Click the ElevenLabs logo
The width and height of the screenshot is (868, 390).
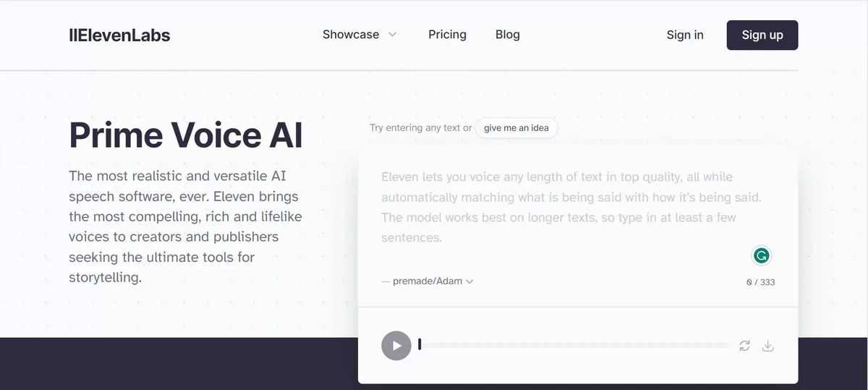(x=119, y=35)
